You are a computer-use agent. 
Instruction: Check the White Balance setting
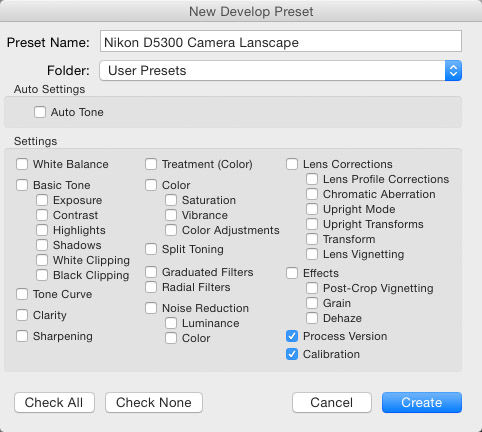coord(22,164)
